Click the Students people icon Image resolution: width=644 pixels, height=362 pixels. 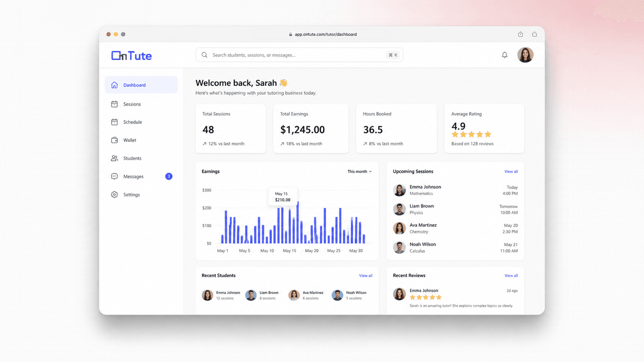(x=114, y=158)
